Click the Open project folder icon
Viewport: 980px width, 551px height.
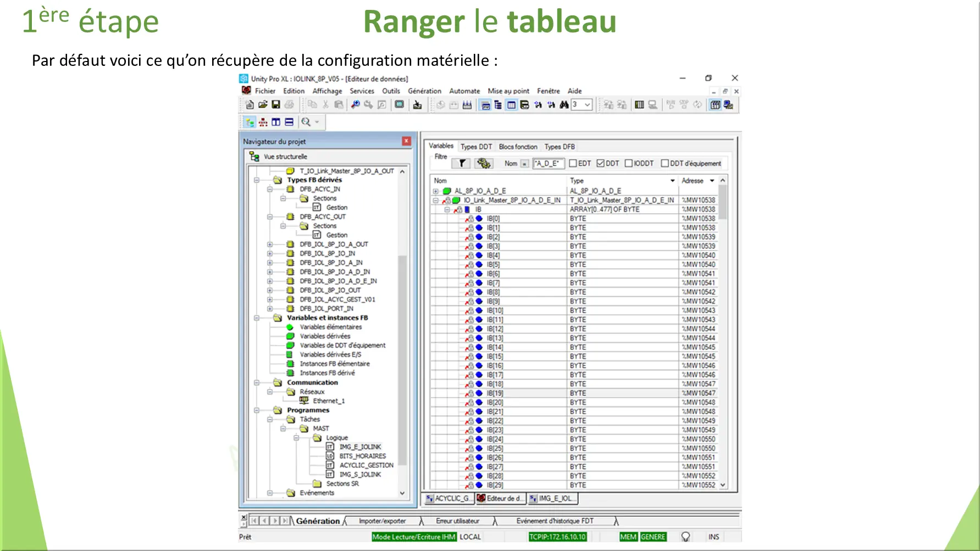(263, 104)
